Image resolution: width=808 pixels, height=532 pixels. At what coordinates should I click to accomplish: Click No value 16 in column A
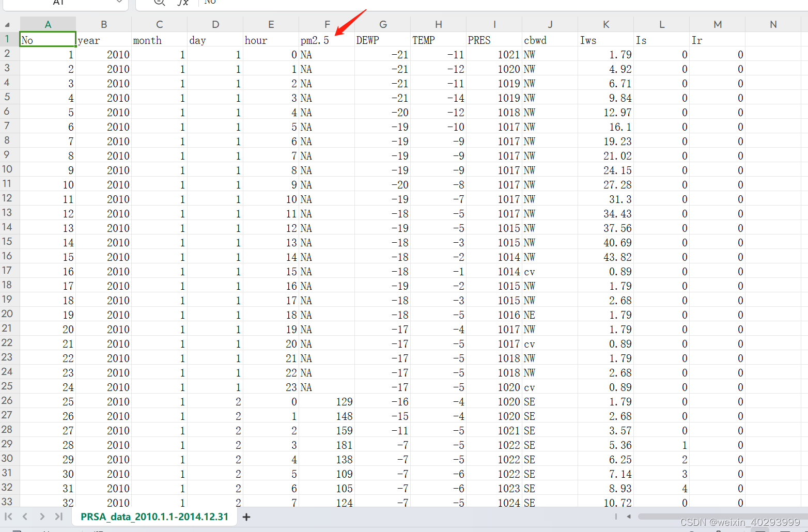pos(48,271)
